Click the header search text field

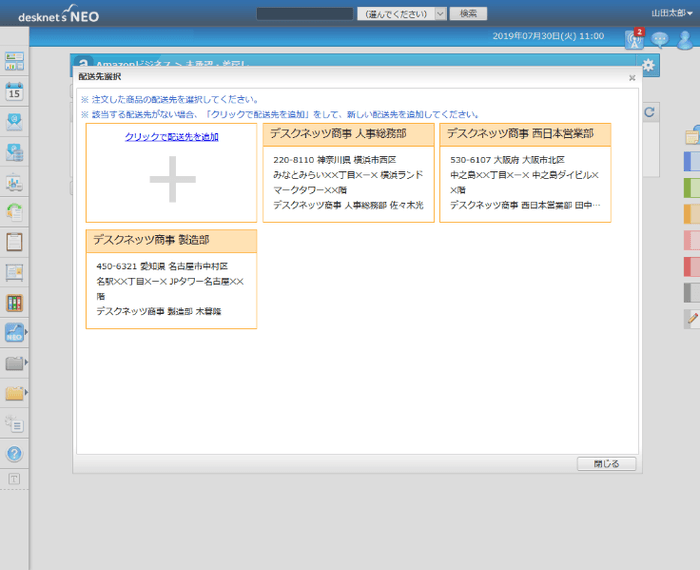pos(304,14)
